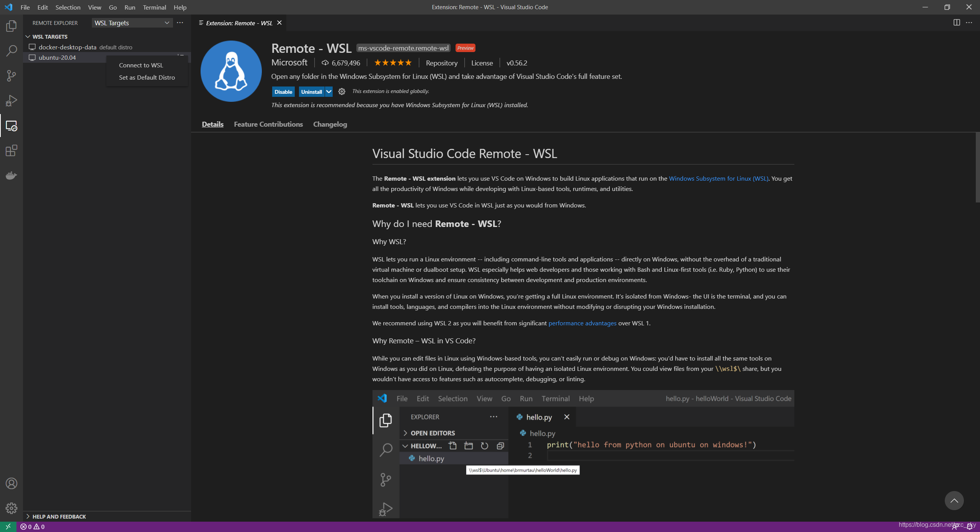This screenshot has width=980, height=532.
Task: Click the remote window indicator in status bar
Action: (8, 527)
